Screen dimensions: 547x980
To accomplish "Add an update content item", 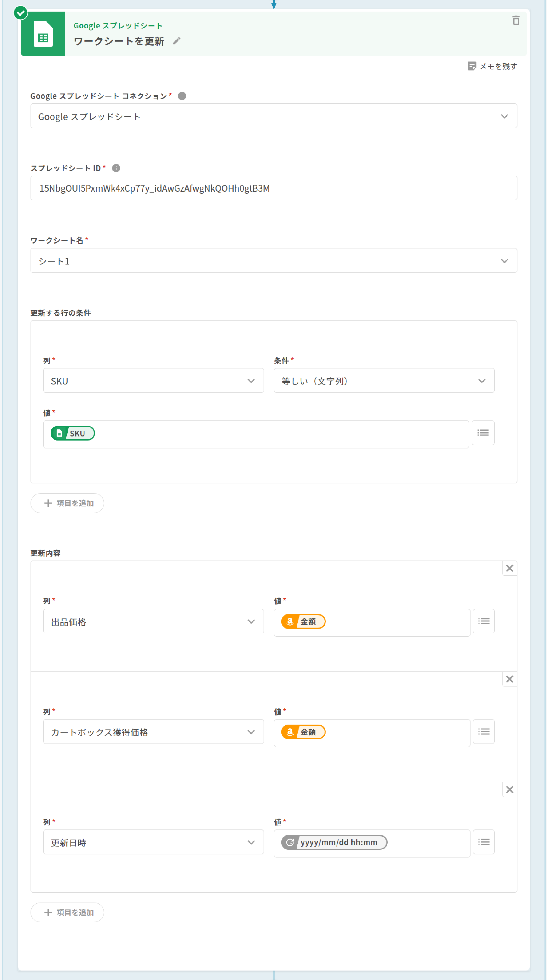I will click(67, 913).
